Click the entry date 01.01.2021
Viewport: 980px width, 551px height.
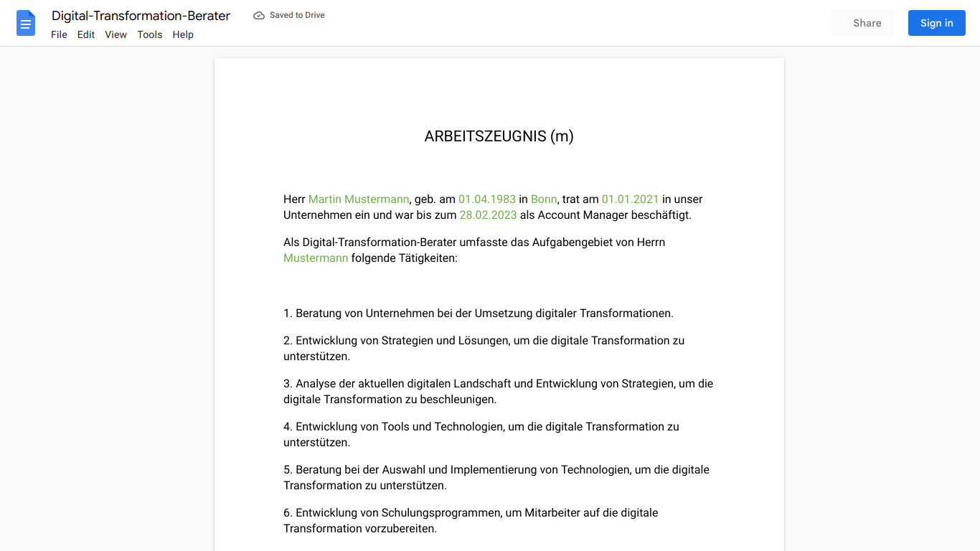pos(630,199)
